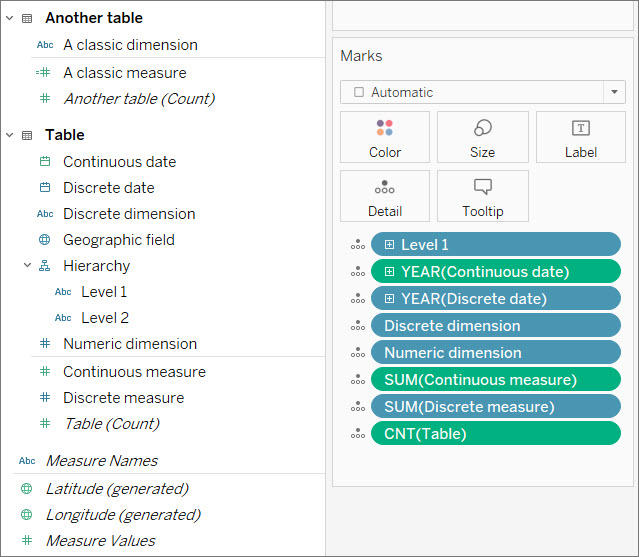This screenshot has width=639, height=557.
Task: Click detail icon beside Discrete dimension pill
Action: pos(358,326)
